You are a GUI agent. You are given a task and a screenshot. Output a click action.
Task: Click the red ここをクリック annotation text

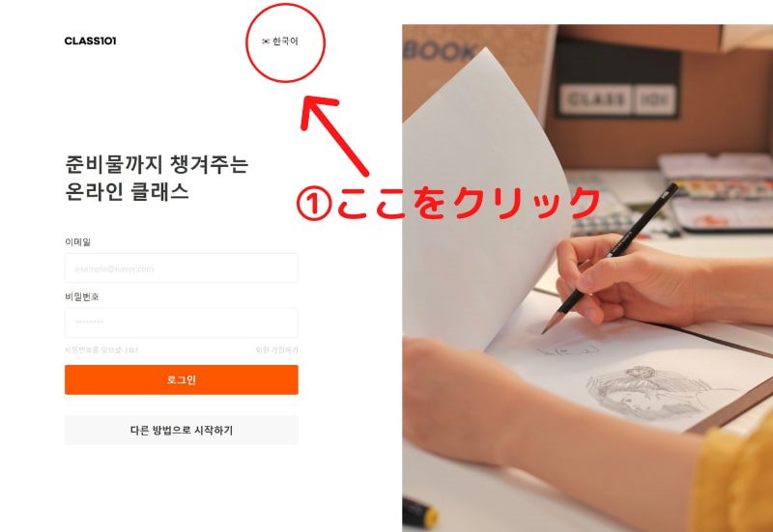(x=469, y=203)
